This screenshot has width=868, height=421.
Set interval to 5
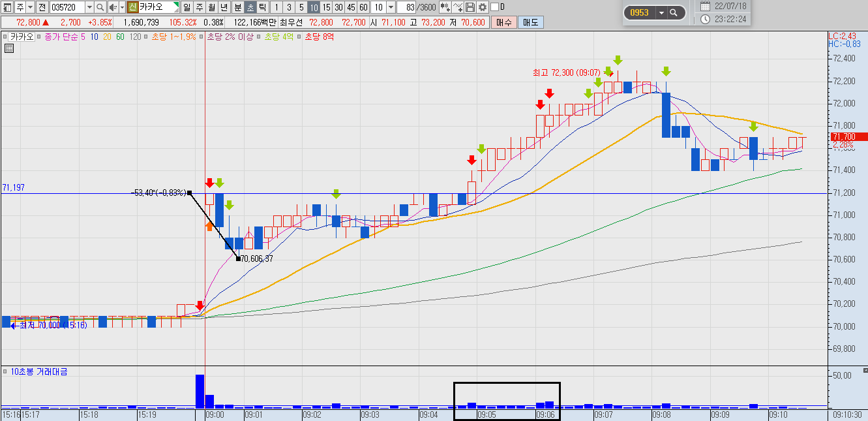[x=301, y=7]
